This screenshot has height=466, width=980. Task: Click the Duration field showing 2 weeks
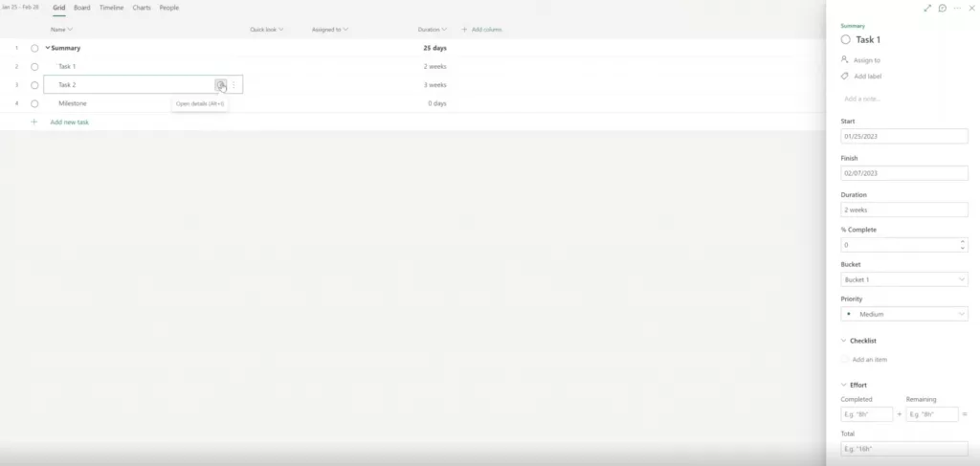click(904, 210)
